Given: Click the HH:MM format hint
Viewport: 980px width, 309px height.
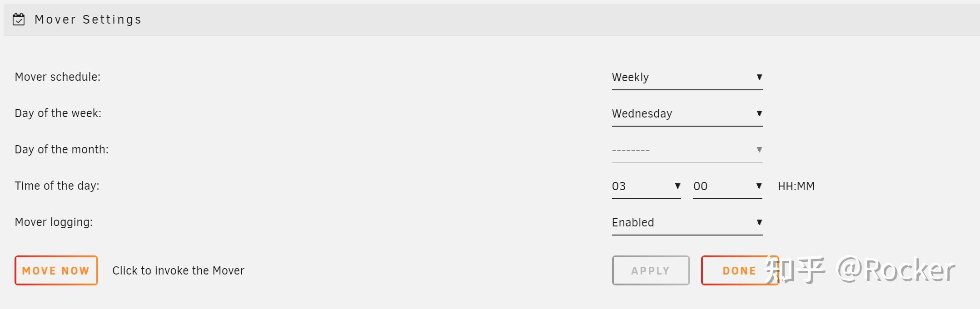Looking at the screenshot, I should pyautogui.click(x=796, y=186).
